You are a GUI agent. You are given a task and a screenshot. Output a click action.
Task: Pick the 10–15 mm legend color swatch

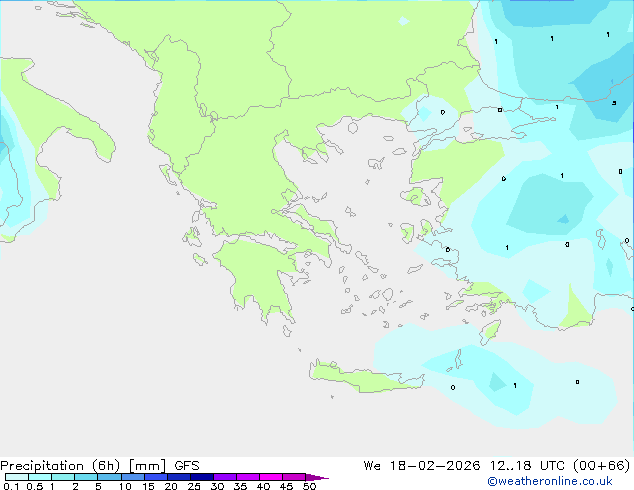point(133,477)
